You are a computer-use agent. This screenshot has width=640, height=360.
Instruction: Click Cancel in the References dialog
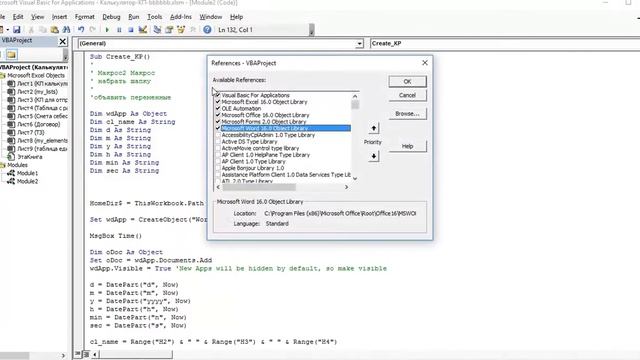pos(407,95)
